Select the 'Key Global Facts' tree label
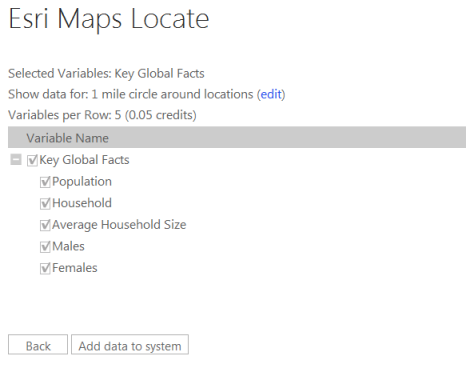The image size is (466, 368). click(84, 160)
